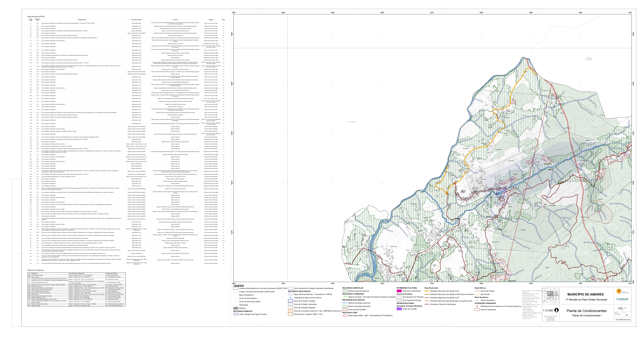Click the 'Hidrografia' legend label
Image resolution: width=644 pixels, height=337 pixels.
[x=244, y=305]
